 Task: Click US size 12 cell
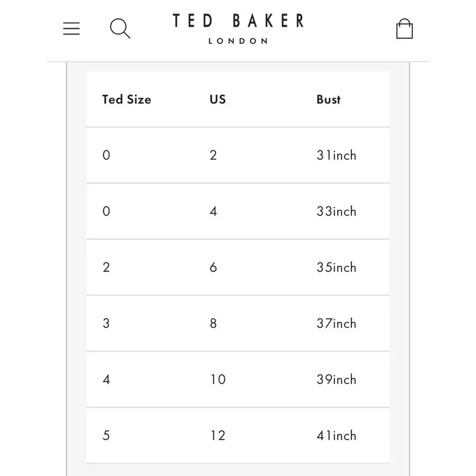click(x=218, y=436)
